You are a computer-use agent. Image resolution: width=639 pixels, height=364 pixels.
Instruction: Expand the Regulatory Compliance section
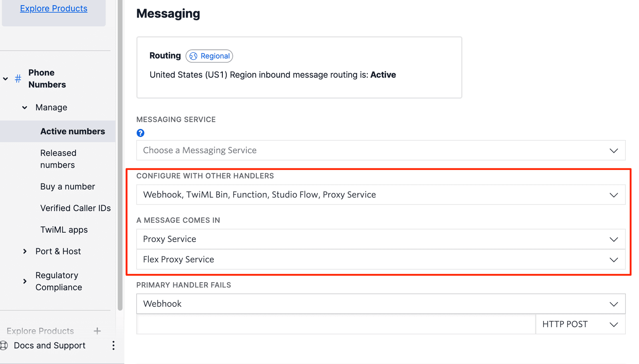24,281
